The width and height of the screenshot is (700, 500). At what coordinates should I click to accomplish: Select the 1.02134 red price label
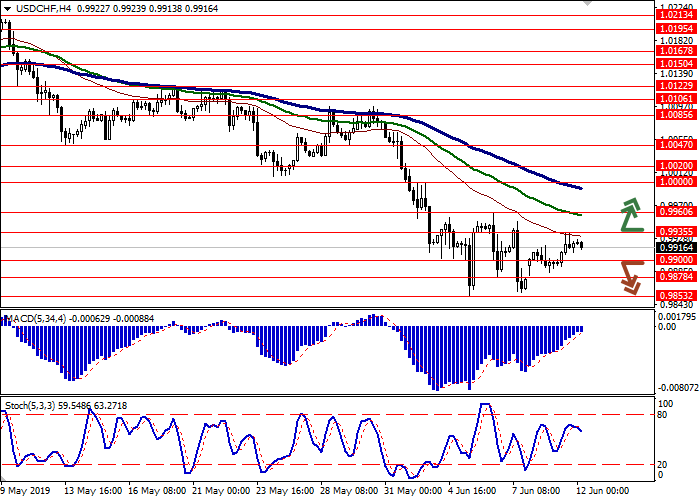[x=676, y=15]
